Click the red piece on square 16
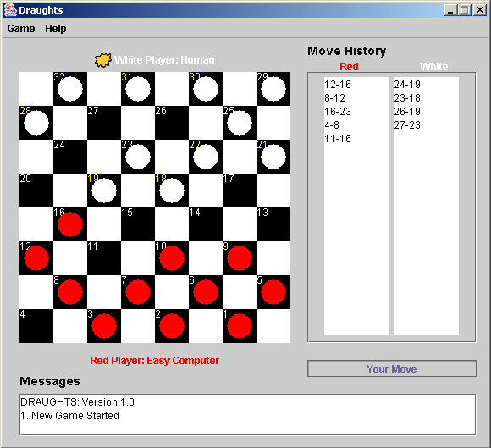 (70, 224)
